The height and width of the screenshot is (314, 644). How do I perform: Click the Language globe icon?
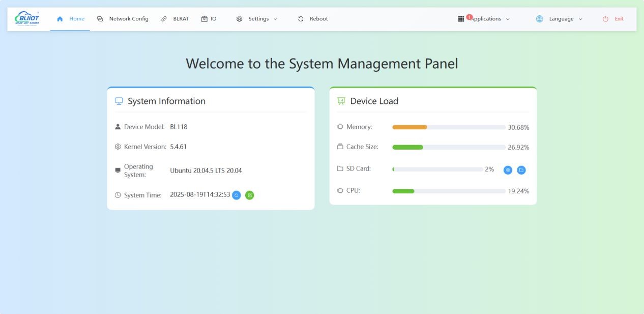540,19
